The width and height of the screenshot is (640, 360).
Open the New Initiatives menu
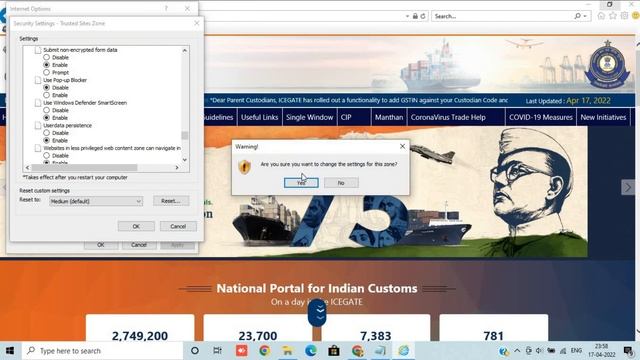tap(603, 117)
